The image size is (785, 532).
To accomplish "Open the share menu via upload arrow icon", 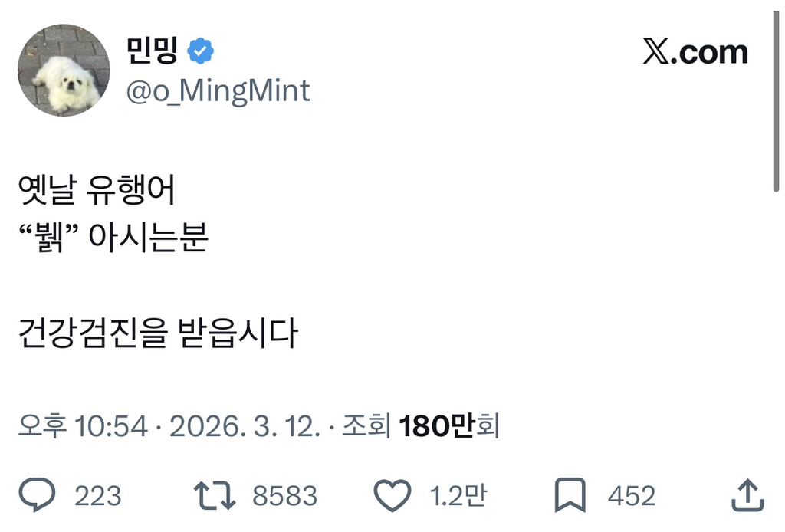I will (747, 495).
